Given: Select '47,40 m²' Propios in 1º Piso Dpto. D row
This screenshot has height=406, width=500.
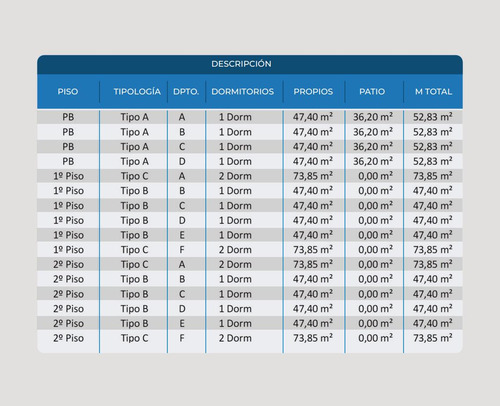Looking at the screenshot, I should coord(313,220).
